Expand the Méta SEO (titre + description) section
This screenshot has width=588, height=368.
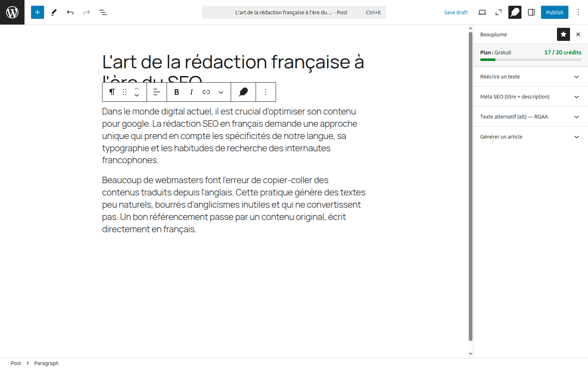pyautogui.click(x=531, y=97)
